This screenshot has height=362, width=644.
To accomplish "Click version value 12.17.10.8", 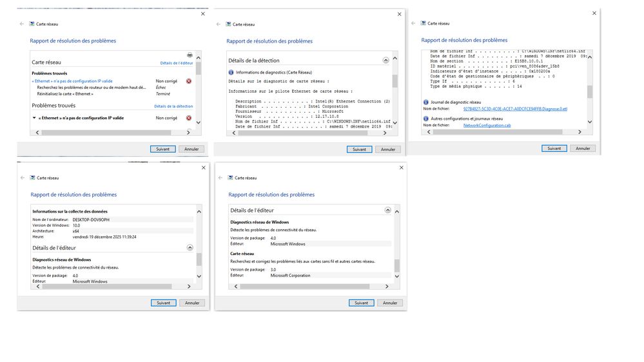I will (x=327, y=117).
